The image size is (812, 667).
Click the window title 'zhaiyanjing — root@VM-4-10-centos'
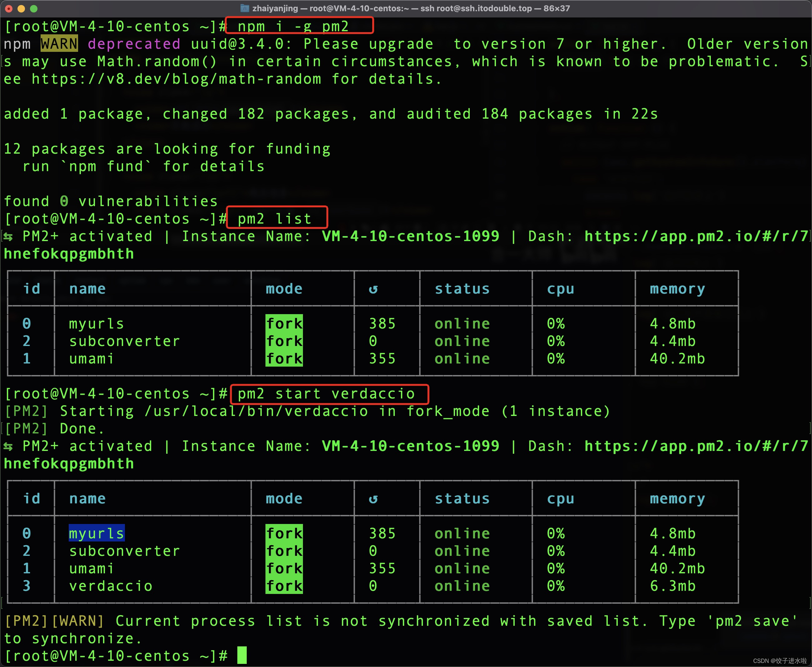click(330, 8)
